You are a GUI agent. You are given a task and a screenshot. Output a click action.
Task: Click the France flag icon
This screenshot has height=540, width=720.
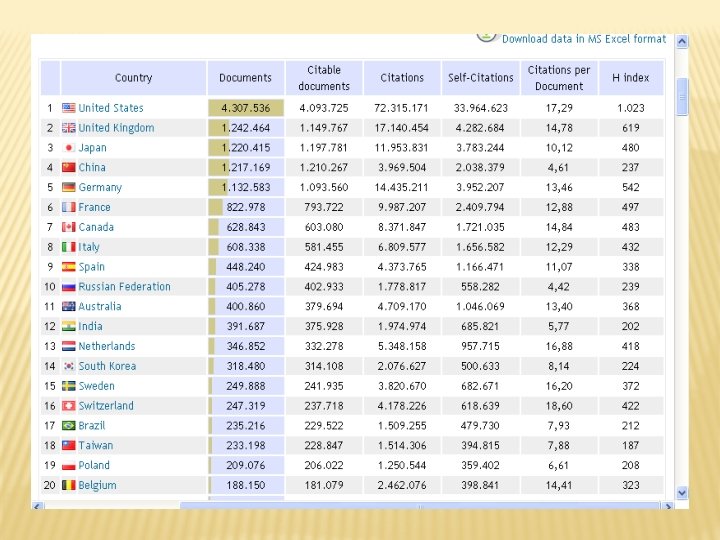[x=68, y=207]
